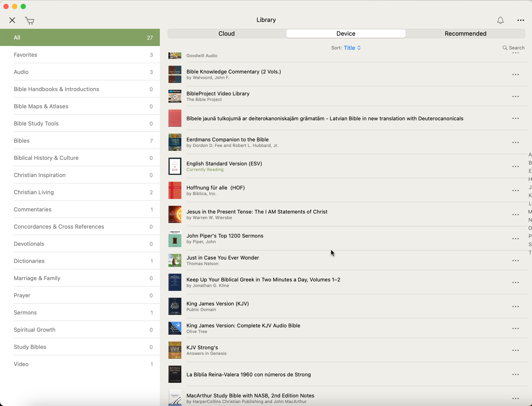Open options dots for KJV Strong's

(515, 350)
